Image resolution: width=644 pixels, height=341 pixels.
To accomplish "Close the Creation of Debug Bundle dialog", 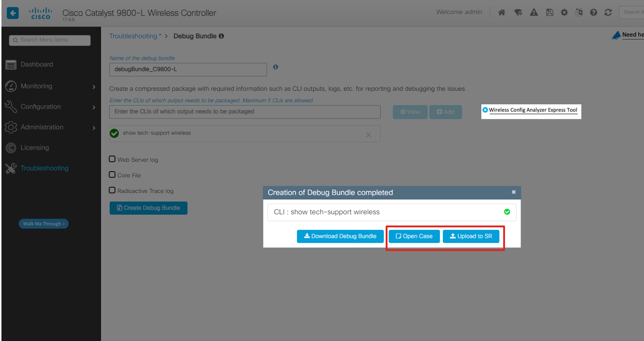I will point(514,192).
